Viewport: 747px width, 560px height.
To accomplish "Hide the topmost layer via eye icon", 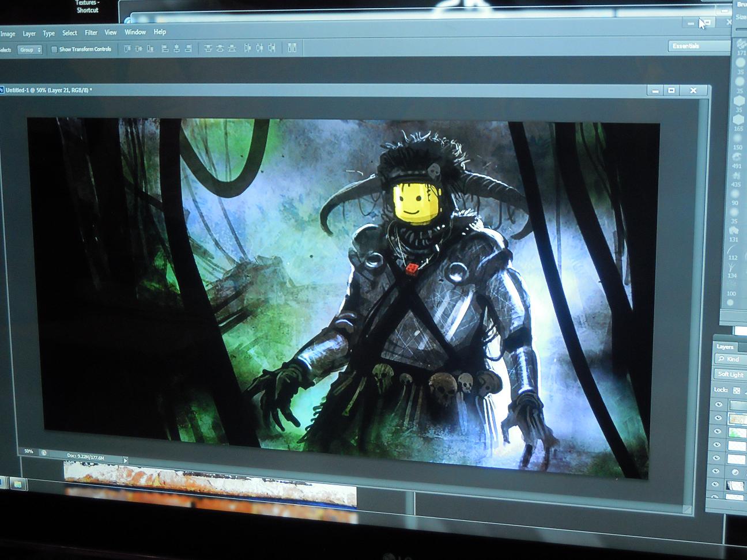I will (x=718, y=404).
